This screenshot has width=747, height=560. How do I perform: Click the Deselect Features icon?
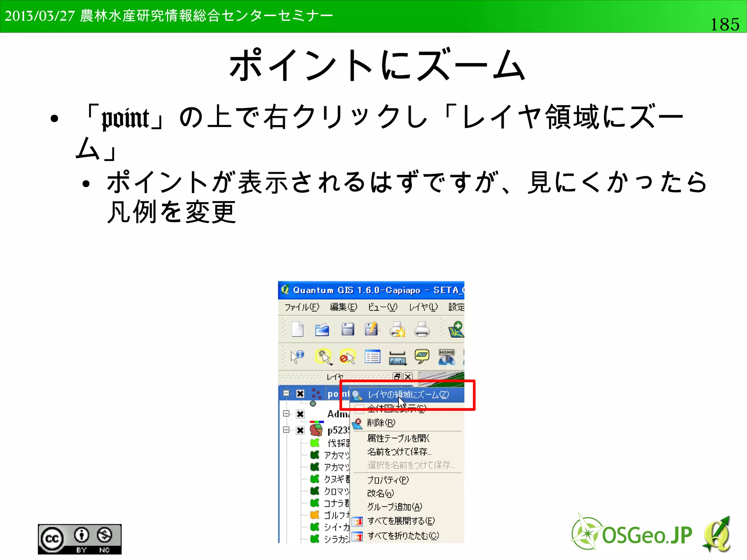[348, 357]
